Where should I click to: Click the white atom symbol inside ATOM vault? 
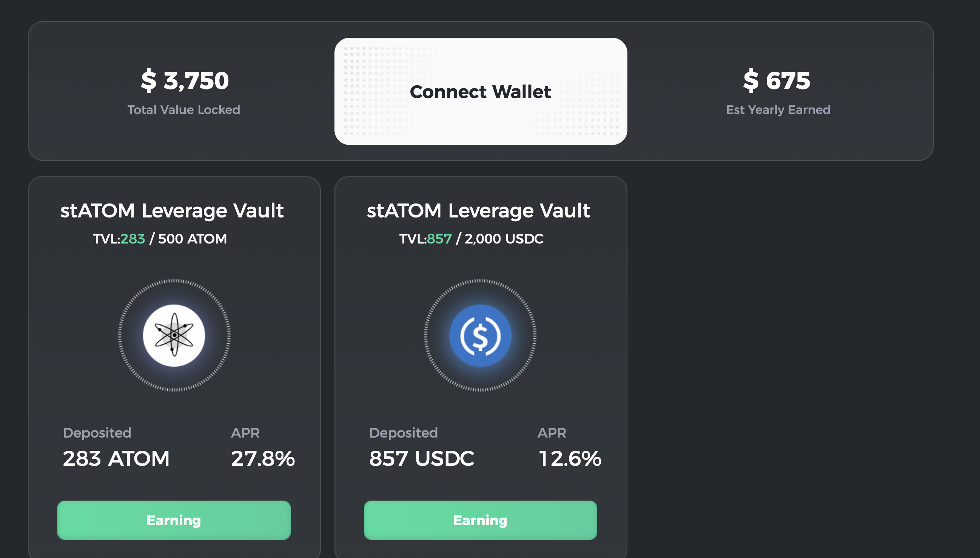(x=174, y=335)
